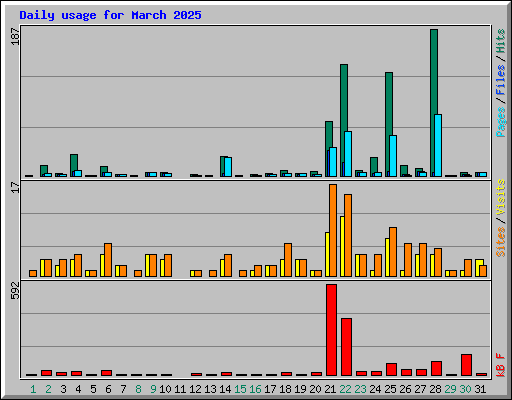Viewport: 512px width, 400px height.
Task: Click day label "30" on the x-axis
Action: pos(465,389)
